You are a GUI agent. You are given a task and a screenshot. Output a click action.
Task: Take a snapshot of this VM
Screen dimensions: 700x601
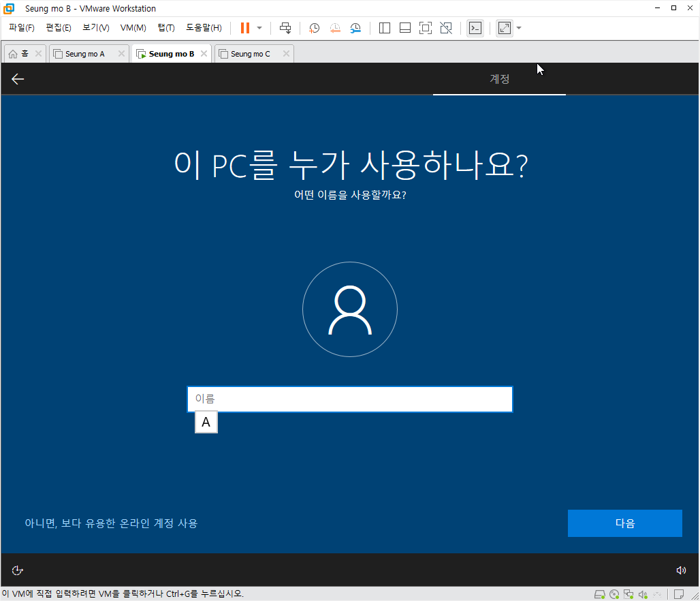pyautogui.click(x=315, y=28)
